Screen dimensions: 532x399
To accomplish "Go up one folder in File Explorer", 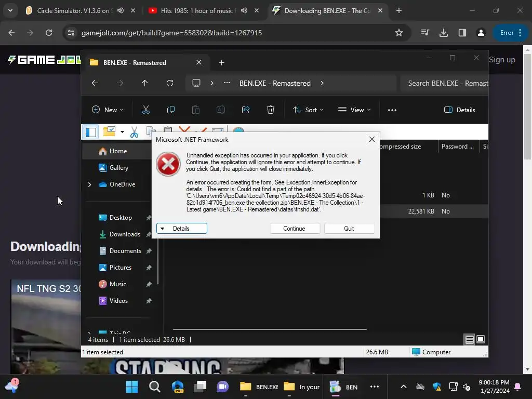I will coord(145,83).
